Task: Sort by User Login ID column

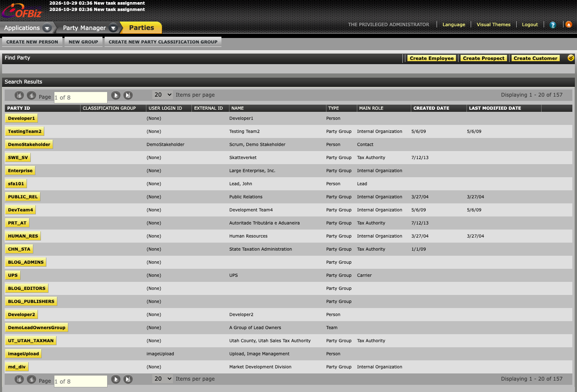Action: 165,108
